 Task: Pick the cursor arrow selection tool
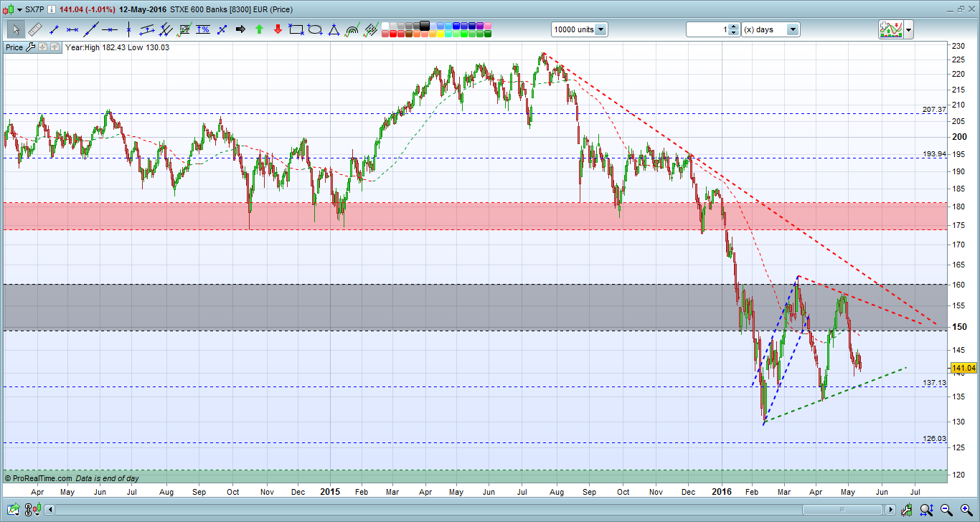pyautogui.click(x=16, y=29)
